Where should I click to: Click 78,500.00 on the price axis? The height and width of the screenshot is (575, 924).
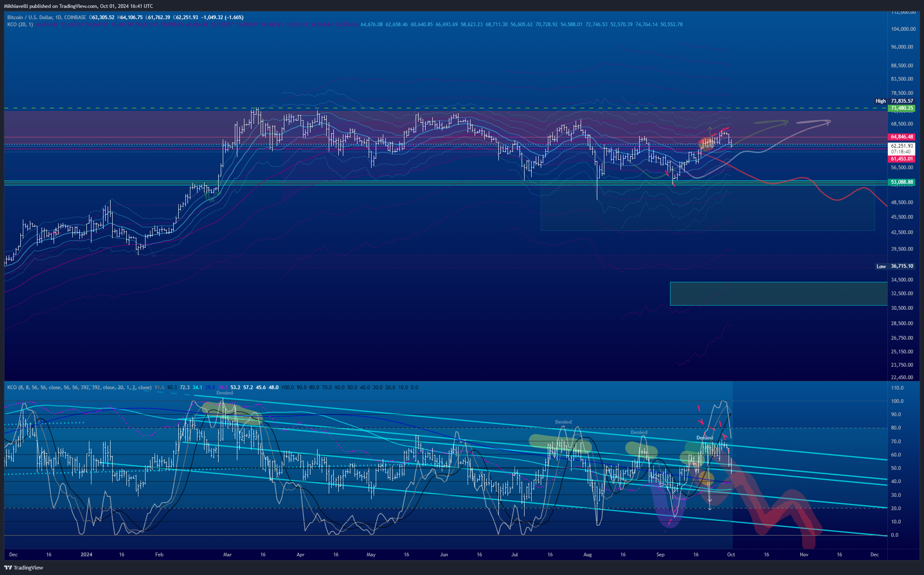point(902,93)
